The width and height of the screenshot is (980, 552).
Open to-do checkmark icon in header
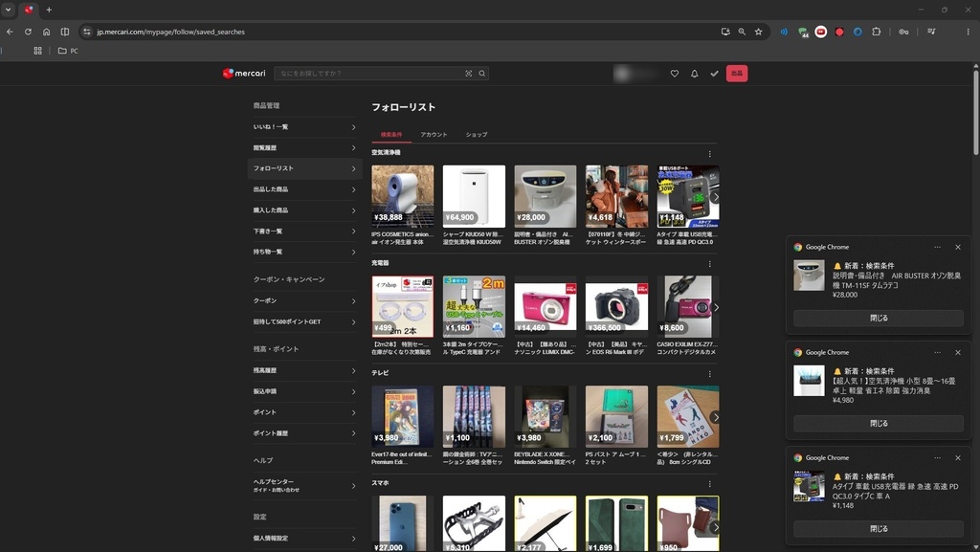pos(714,74)
